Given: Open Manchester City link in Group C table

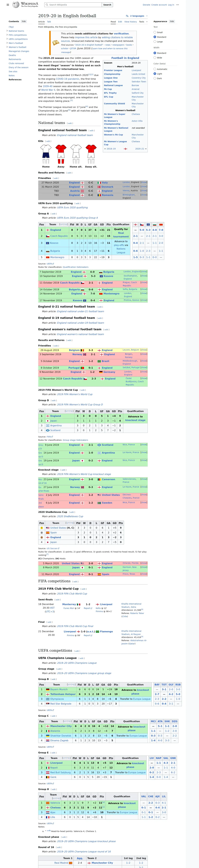Looking at the screenshot, I should click(61, 726).
